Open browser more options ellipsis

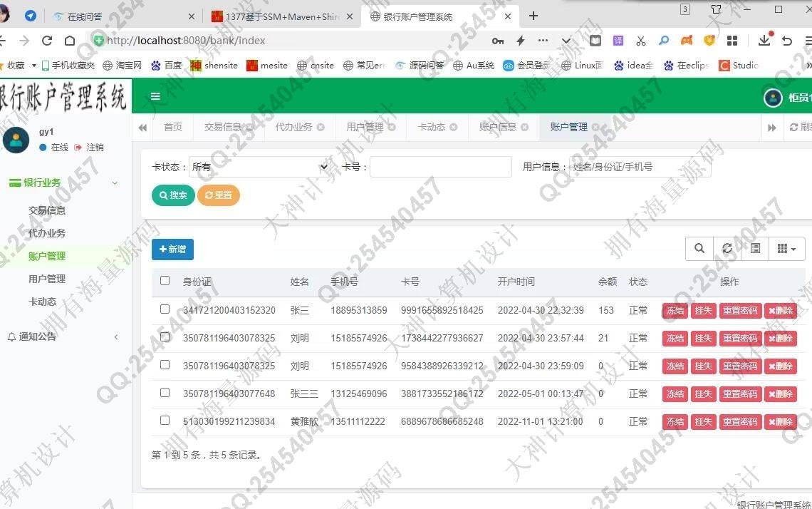543,41
